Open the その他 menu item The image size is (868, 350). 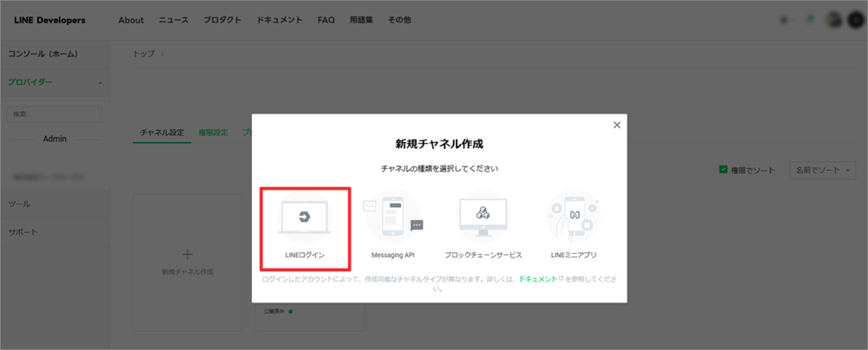point(399,20)
